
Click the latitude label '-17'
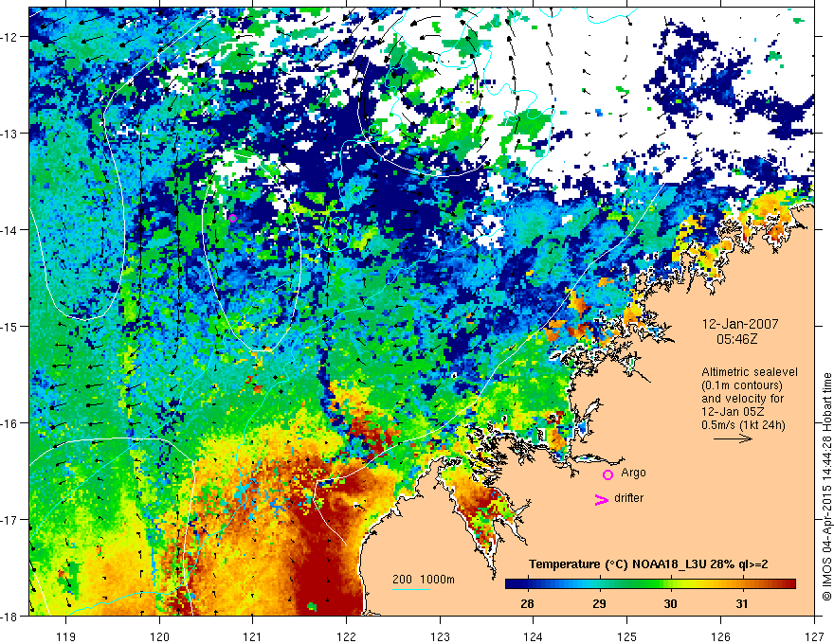point(10,519)
